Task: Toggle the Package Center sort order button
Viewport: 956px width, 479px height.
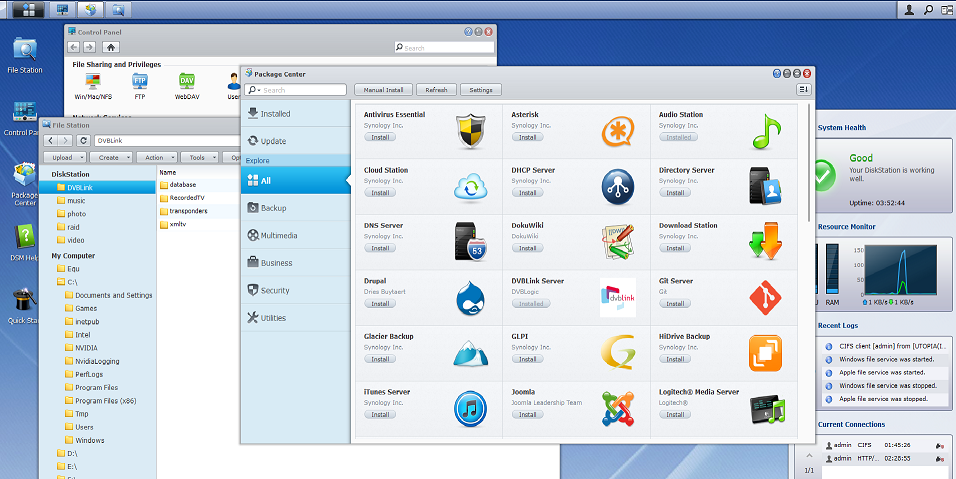Action: [x=804, y=90]
